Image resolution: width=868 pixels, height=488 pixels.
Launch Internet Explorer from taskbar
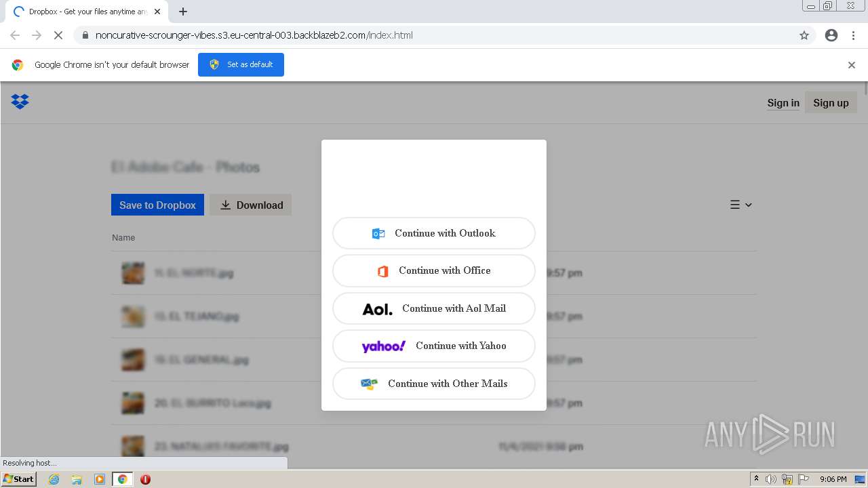click(x=54, y=479)
